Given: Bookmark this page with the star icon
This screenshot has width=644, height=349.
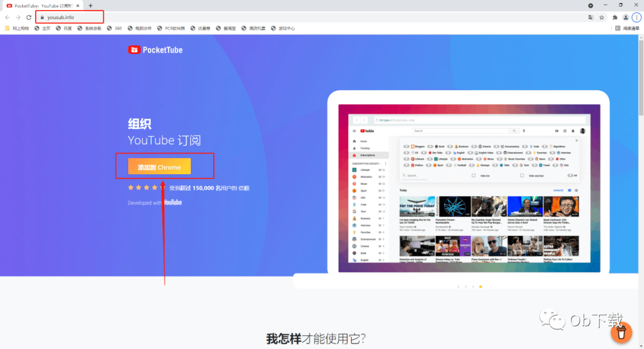Looking at the screenshot, I should click(602, 17).
